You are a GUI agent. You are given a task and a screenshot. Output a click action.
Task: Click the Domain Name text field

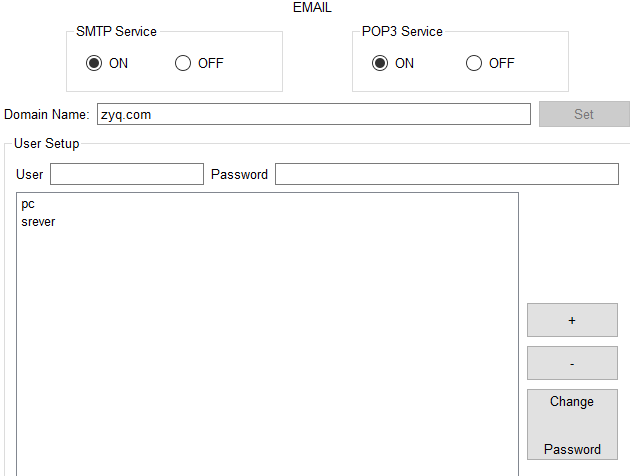tap(313, 114)
